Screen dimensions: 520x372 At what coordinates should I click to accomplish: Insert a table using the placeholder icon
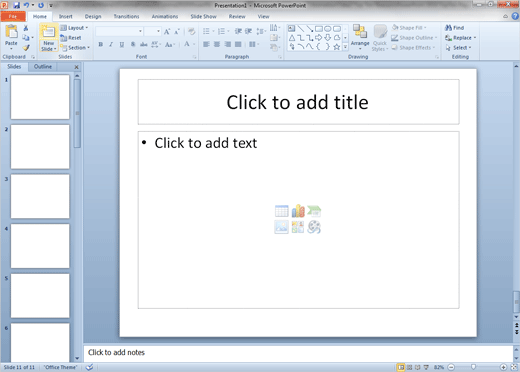pos(282,211)
